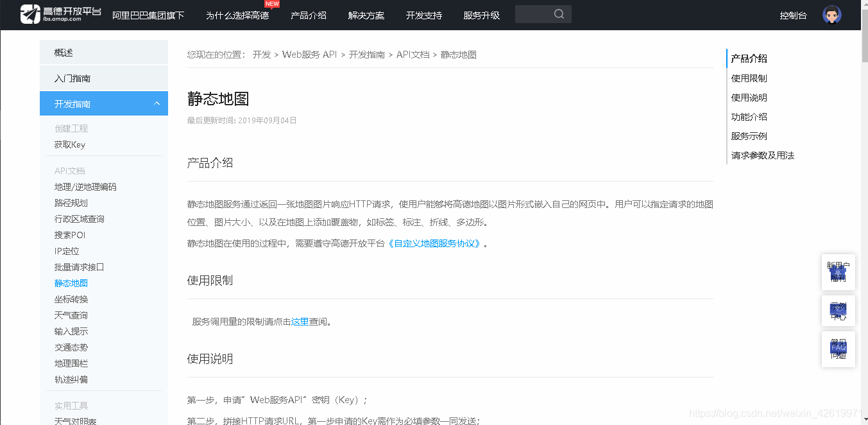The image size is (868, 425).
Task: Open the 开发支持 menu
Action: pyautogui.click(x=424, y=15)
